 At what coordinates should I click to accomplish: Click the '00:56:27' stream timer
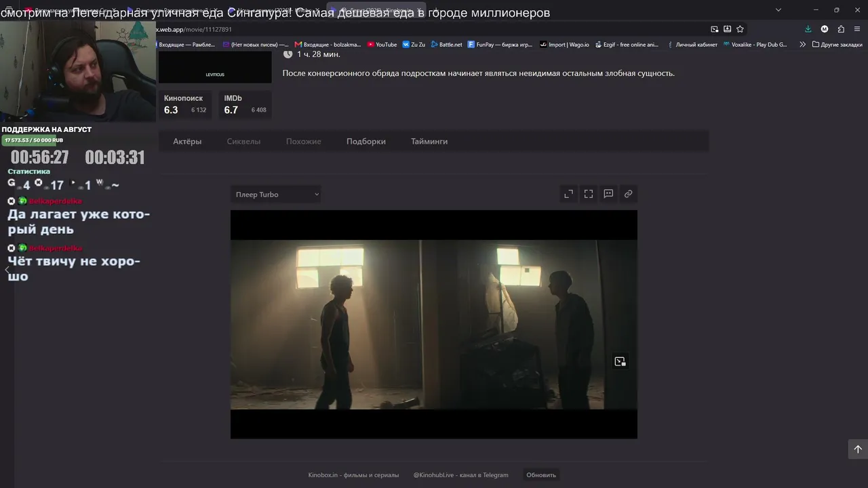(39, 158)
